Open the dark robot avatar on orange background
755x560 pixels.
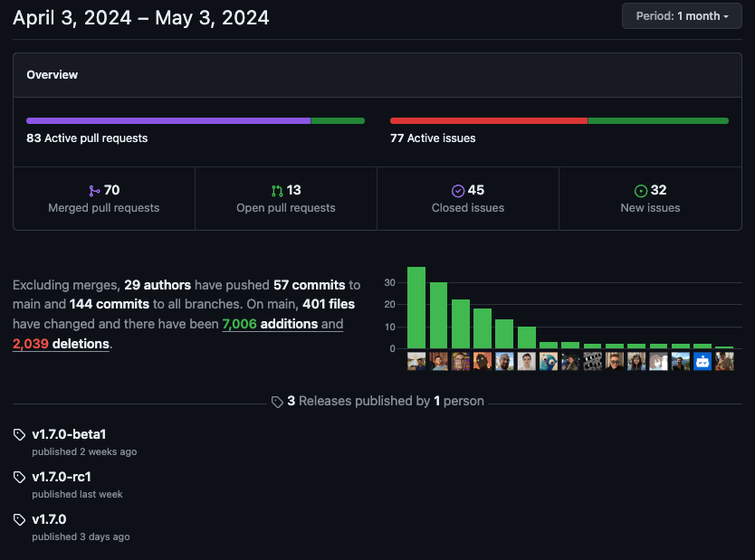pos(483,361)
